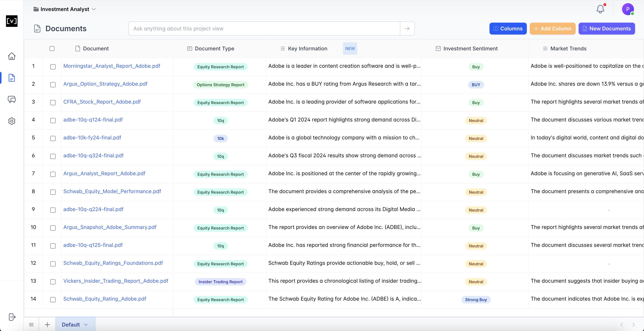The width and height of the screenshot is (644, 331).
Task: Select row checkbox for adbe-10q-q124-final.pdf
Action: pos(53,120)
